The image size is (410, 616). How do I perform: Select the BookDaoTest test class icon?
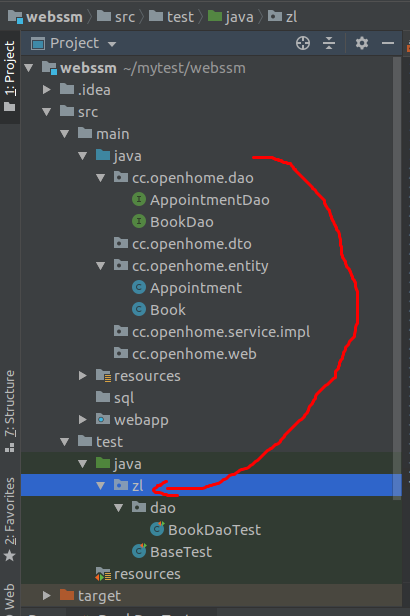click(x=157, y=529)
